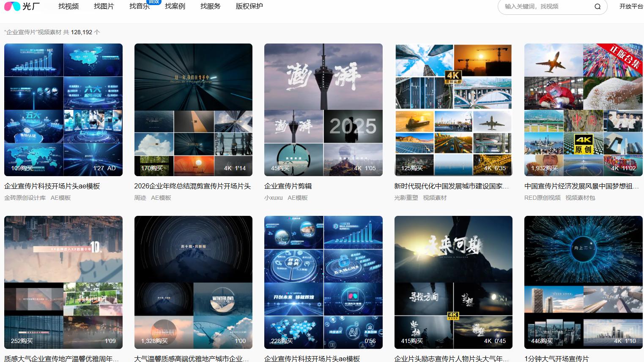
Task: Open the 历十载·共新程 star-trail thumbnail
Action: (193, 282)
